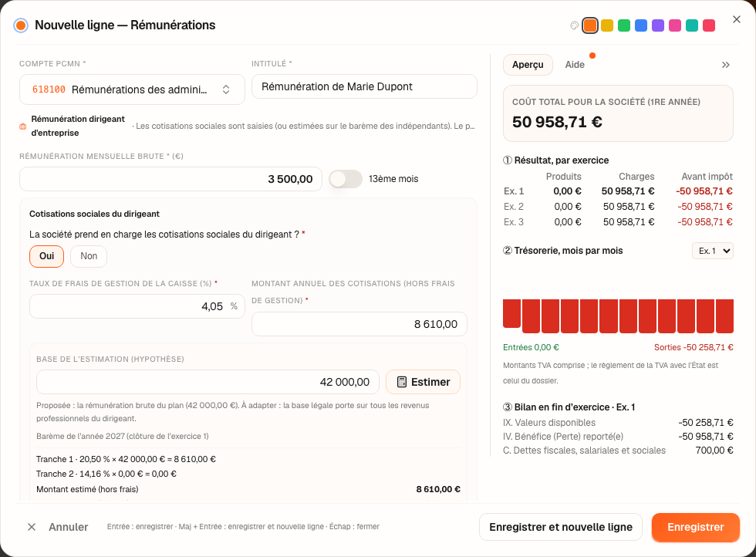Image resolution: width=756 pixels, height=557 pixels.
Task: Choose the red color swatch
Action: (709, 25)
